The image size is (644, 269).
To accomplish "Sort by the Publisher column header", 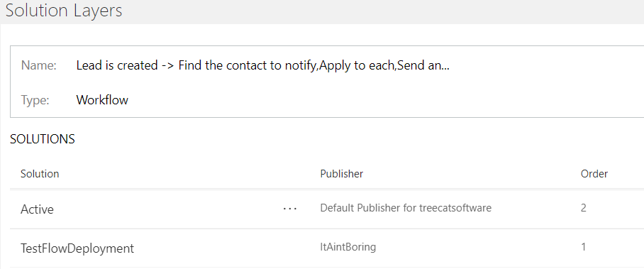I will pos(341,174).
